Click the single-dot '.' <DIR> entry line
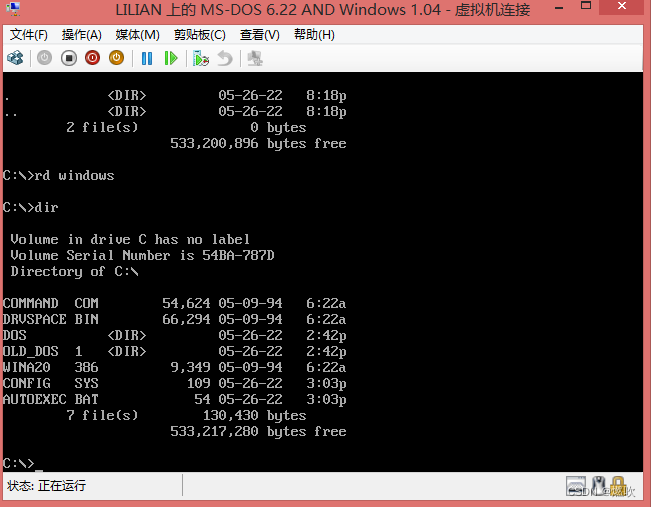This screenshot has height=507, width=651. 174,96
